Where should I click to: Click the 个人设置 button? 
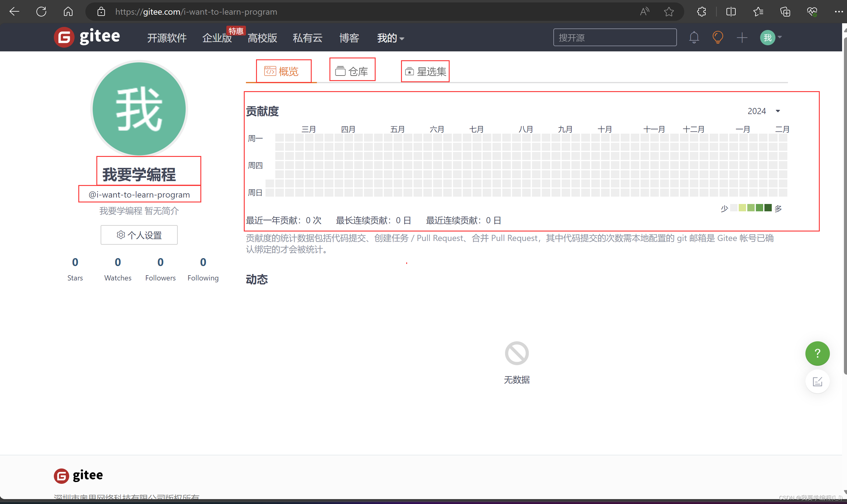coord(139,235)
